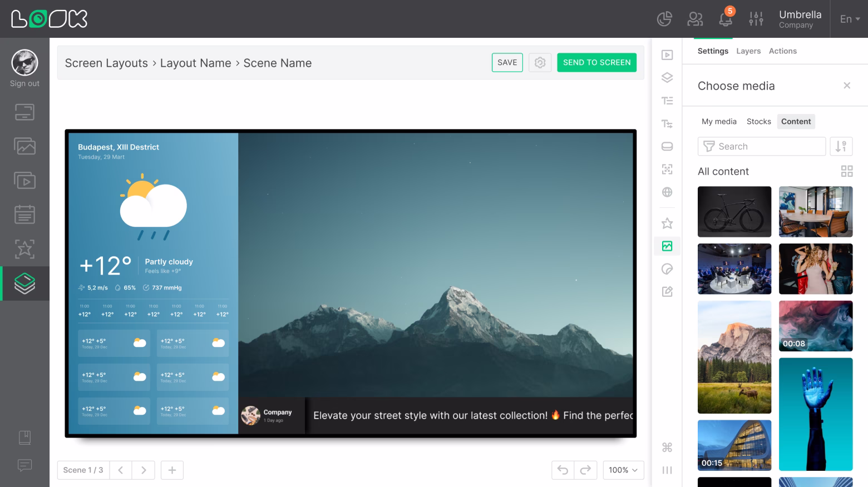This screenshot has width=868, height=487.
Task: Click the undo arrow button
Action: pyautogui.click(x=563, y=470)
